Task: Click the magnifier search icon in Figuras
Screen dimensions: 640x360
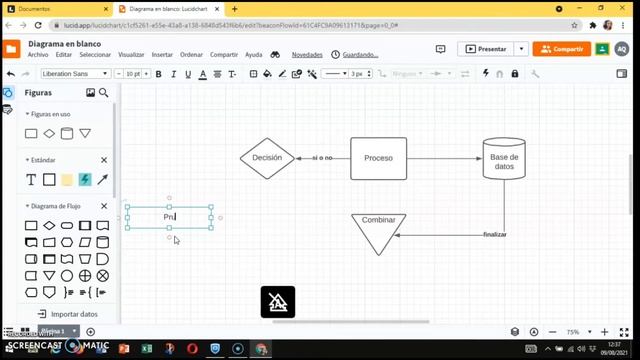Action: [104, 93]
